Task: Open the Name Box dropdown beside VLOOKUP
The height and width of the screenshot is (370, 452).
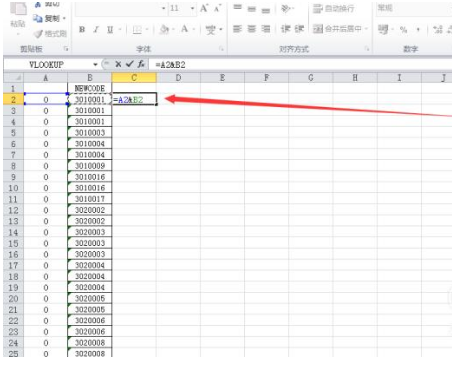Action: [x=95, y=64]
